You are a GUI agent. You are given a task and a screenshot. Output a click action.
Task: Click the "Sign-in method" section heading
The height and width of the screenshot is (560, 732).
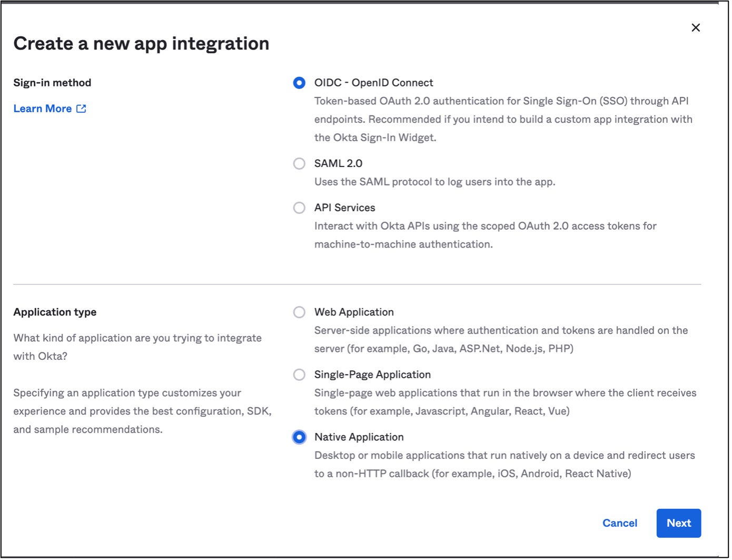[52, 83]
